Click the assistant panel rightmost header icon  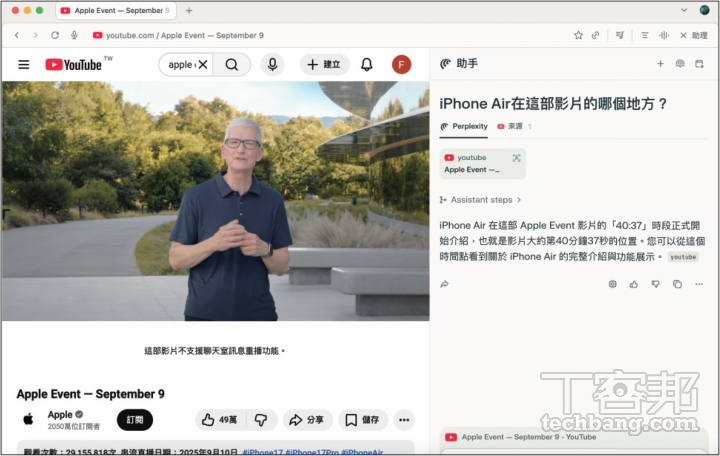tap(699, 64)
